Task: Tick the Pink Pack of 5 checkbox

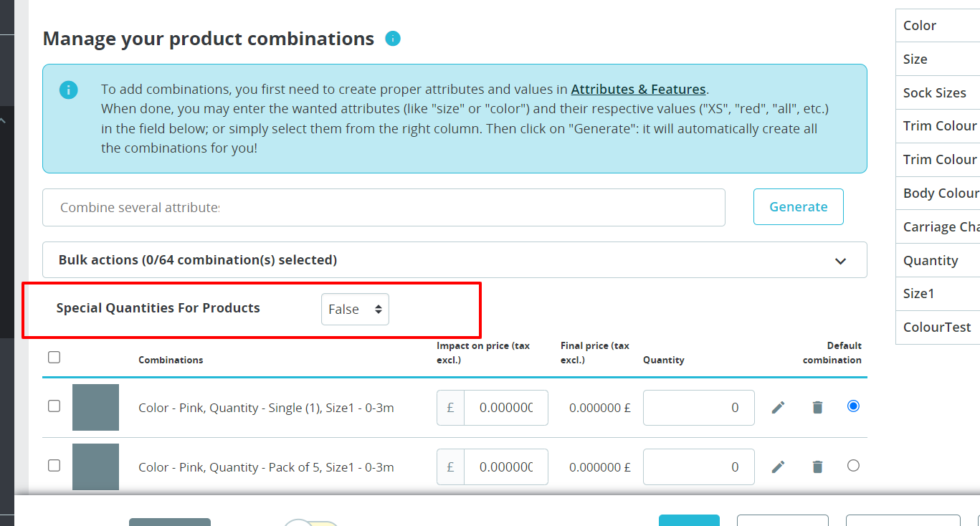Action: click(54, 466)
